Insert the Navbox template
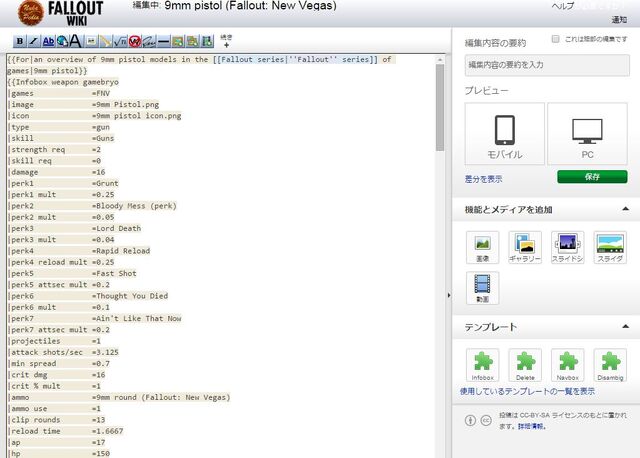Viewport: 640px width, 458px height. 567,365
